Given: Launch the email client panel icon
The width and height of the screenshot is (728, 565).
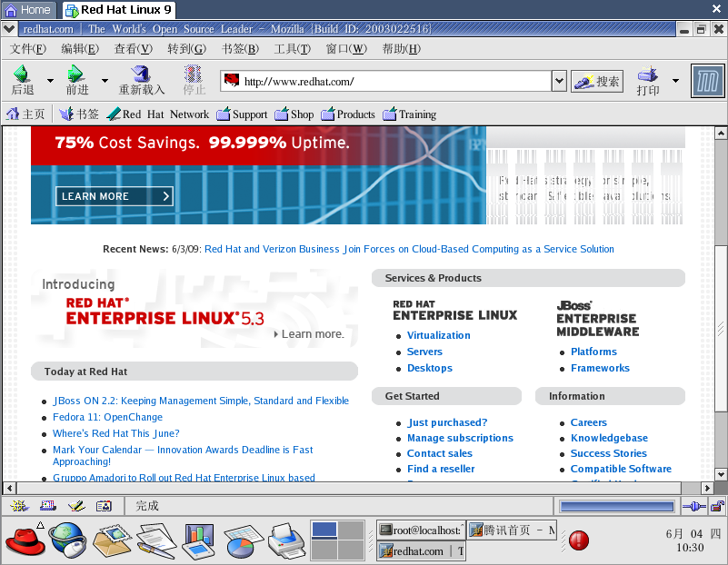Looking at the screenshot, I should pos(112,540).
